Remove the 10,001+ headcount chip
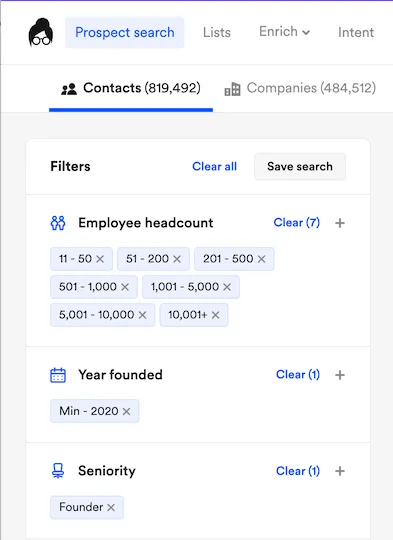Image resolution: width=393 pixels, height=540 pixels. coord(216,315)
